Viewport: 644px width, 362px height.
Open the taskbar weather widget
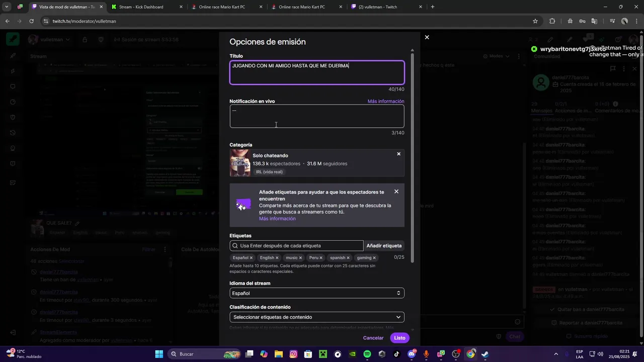click(24, 354)
